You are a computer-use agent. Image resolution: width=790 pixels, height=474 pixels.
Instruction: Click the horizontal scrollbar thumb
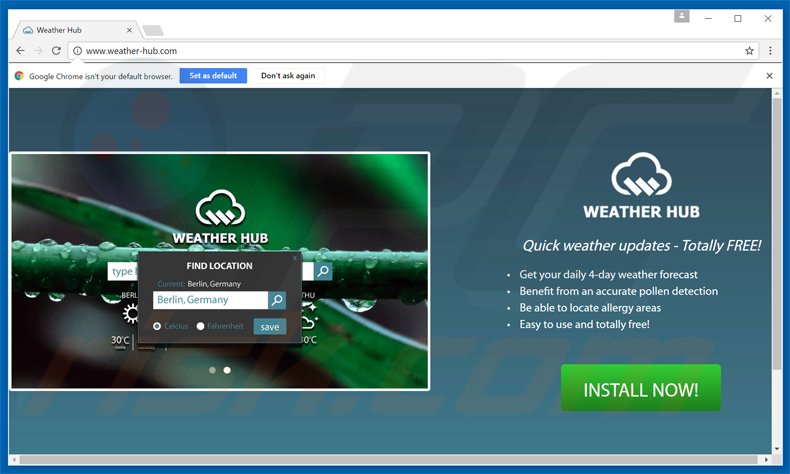click(388, 459)
